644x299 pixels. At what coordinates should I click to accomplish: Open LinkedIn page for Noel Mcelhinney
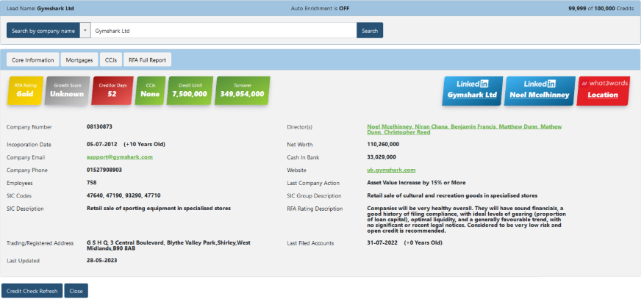click(540, 91)
